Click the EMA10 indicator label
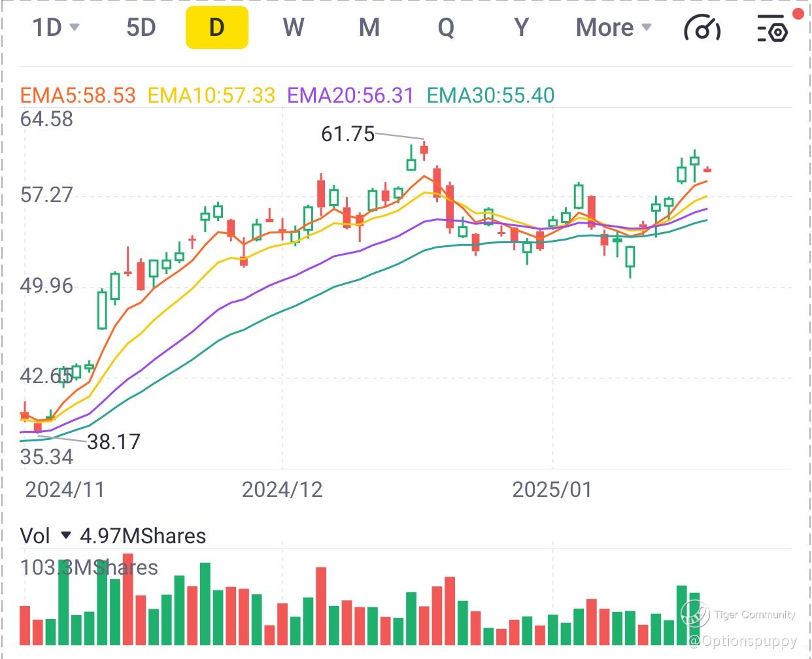Screen dimensions: 812x659 pyautogui.click(x=211, y=95)
